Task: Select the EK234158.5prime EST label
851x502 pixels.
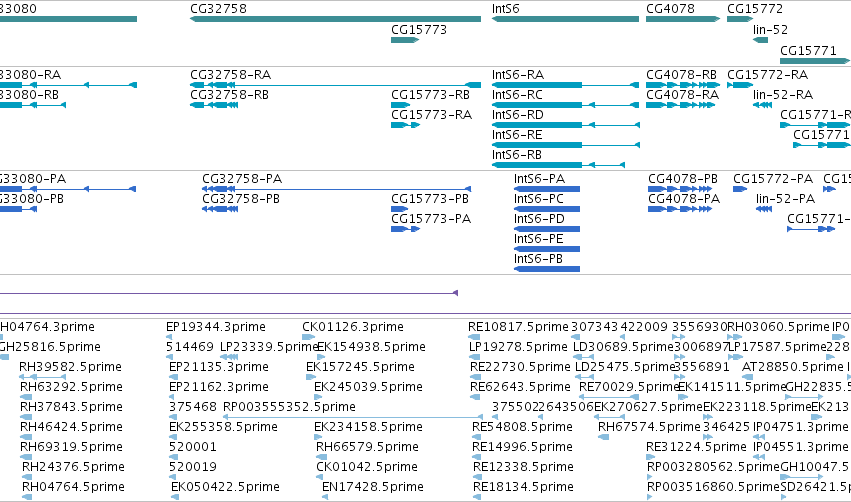Action: [368, 428]
